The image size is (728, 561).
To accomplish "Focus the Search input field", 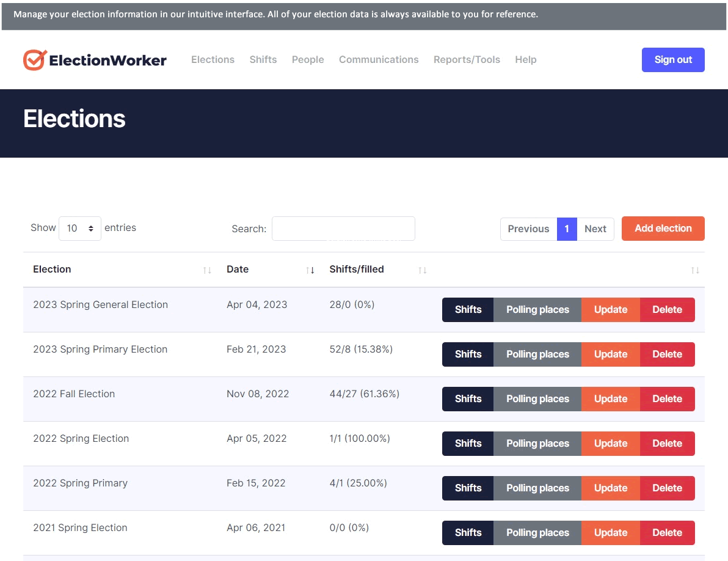I will coord(343,229).
